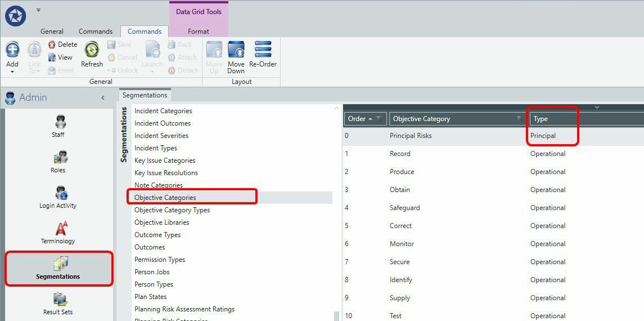Select the Principal Risks row

pyautogui.click(x=493, y=136)
